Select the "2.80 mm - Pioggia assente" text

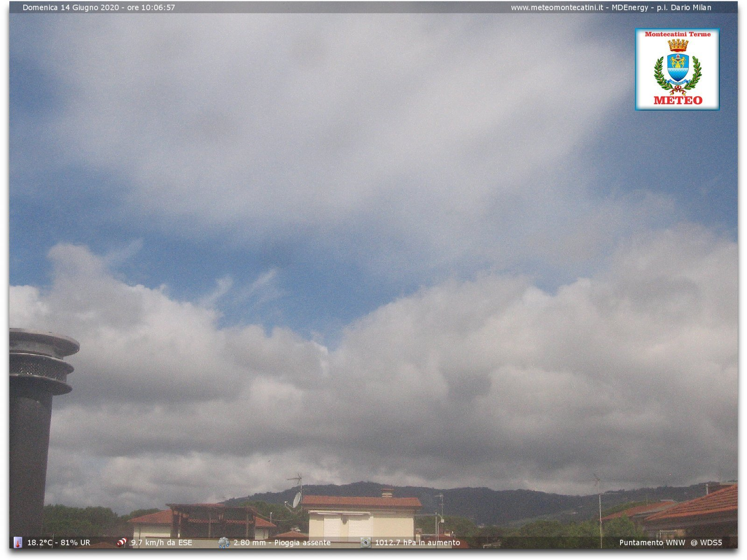282,543
